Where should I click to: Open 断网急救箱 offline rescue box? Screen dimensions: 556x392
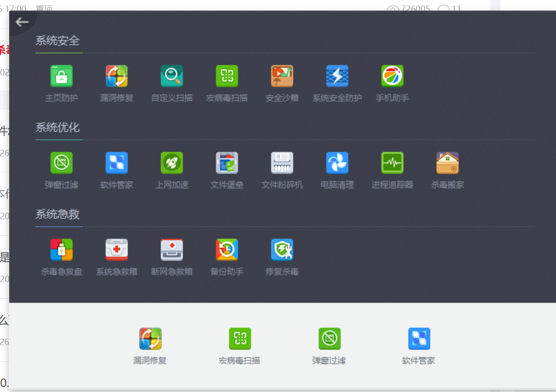[172, 250]
